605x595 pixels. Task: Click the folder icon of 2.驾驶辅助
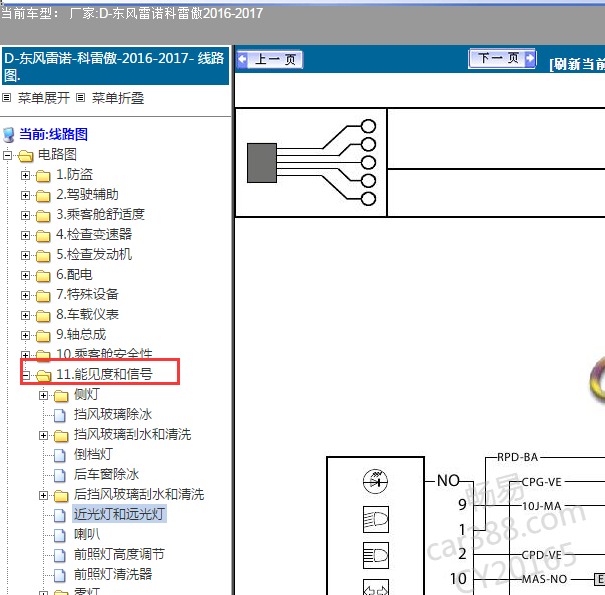pos(43,196)
